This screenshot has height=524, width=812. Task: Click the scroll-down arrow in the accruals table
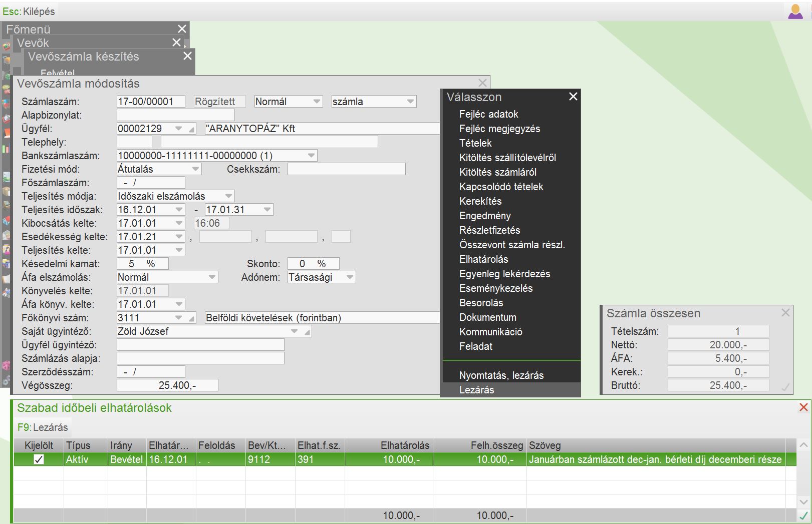coord(803,501)
